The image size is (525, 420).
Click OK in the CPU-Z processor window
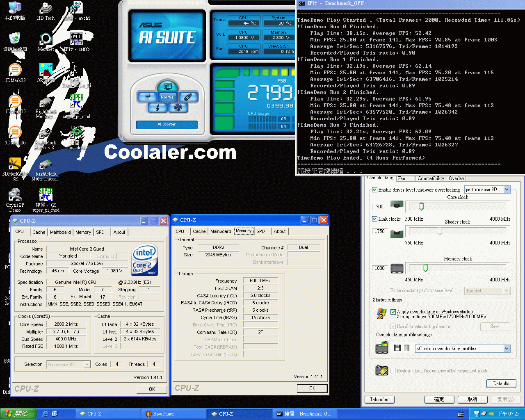(x=152, y=389)
